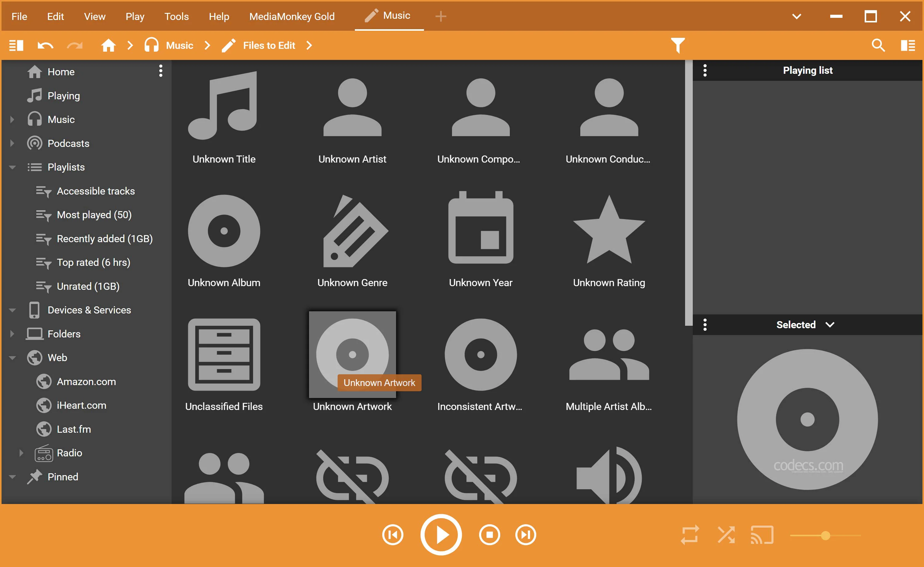Collapse the Playlists tree node
This screenshot has width=924, height=567.
(12, 167)
